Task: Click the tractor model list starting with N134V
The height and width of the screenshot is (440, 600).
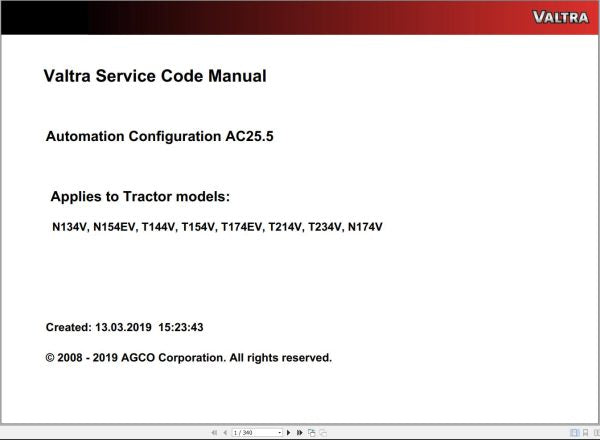Action: (217, 227)
